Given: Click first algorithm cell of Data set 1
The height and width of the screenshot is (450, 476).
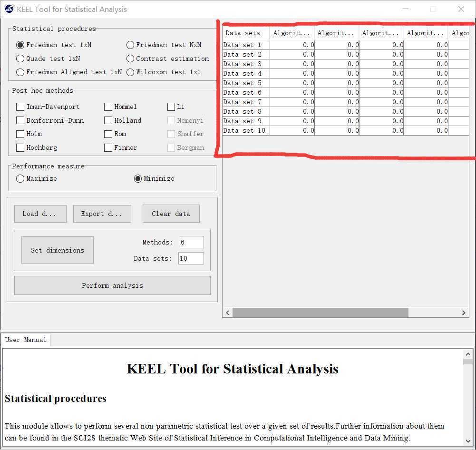Looking at the screenshot, I should click(292, 45).
